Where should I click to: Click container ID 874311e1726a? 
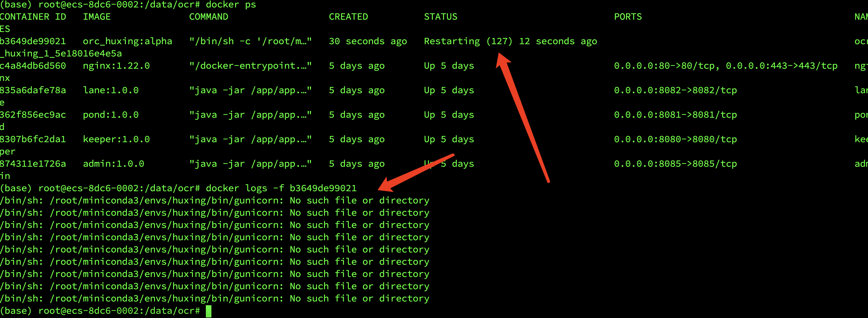coord(33,164)
